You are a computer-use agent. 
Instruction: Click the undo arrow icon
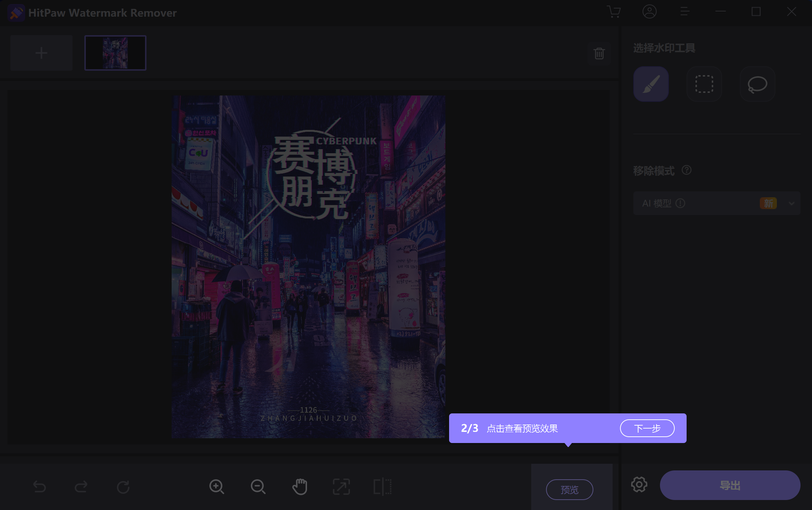(x=40, y=486)
